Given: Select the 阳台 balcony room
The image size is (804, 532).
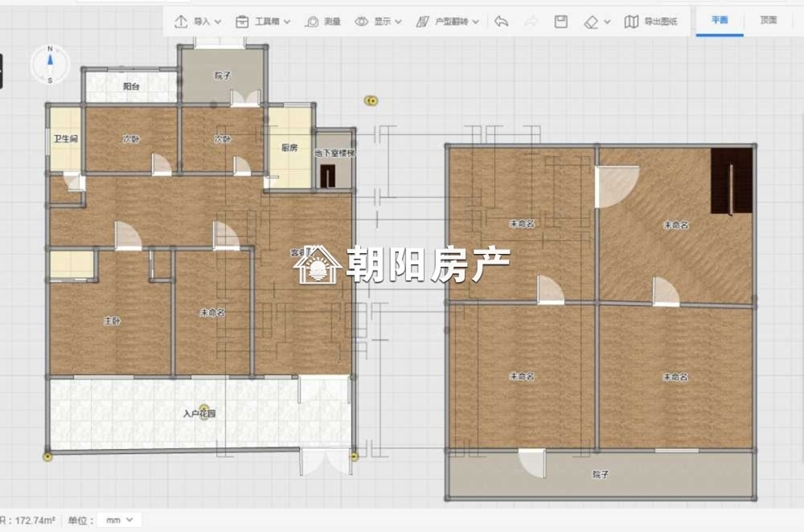Looking at the screenshot, I should pyautogui.click(x=131, y=86).
